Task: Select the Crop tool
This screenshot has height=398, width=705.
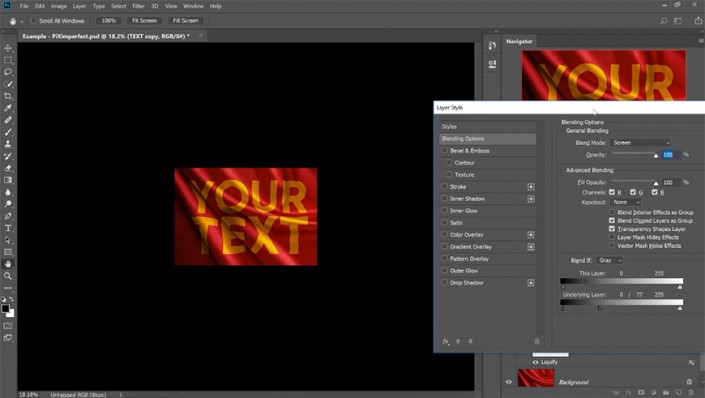Action: [8, 96]
